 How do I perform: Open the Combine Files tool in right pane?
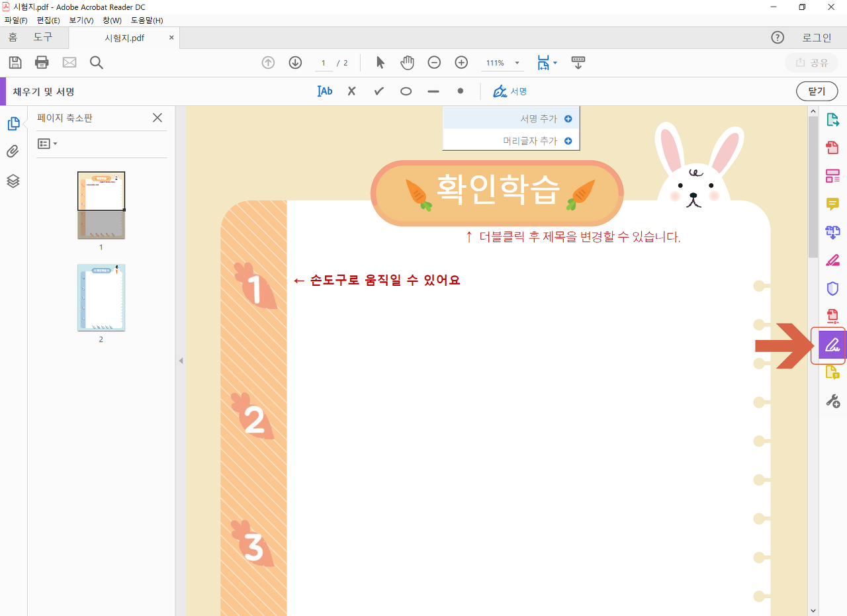[832, 232]
